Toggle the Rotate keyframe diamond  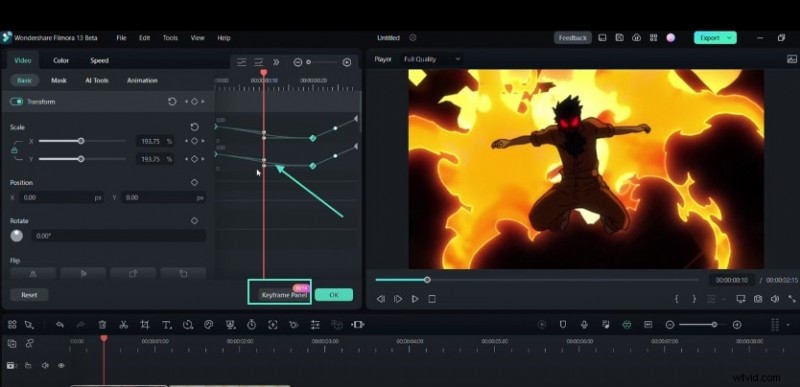coord(194,221)
